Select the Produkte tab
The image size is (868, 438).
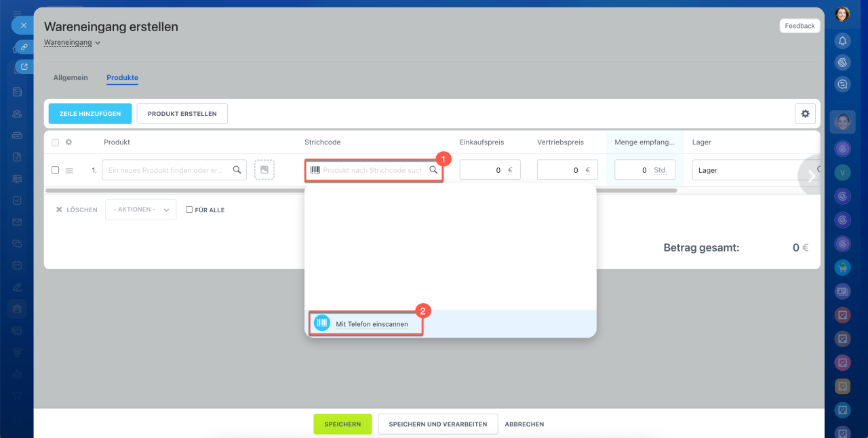click(x=122, y=77)
